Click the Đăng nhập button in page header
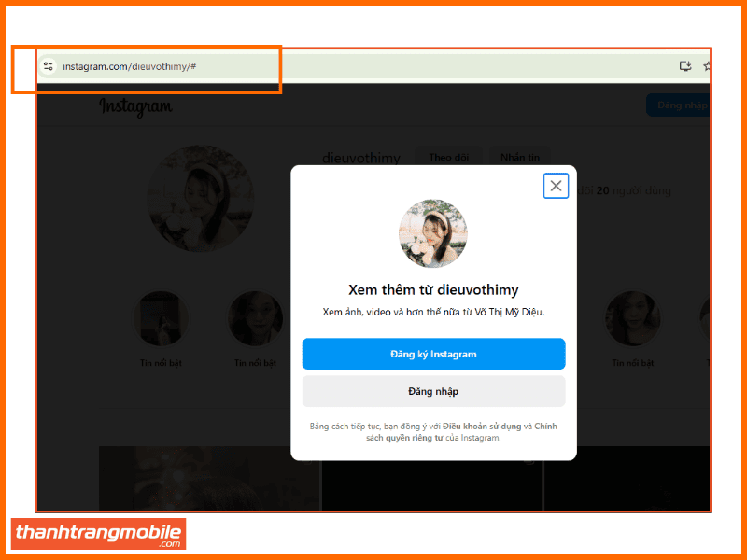The width and height of the screenshot is (747, 560). 679,105
